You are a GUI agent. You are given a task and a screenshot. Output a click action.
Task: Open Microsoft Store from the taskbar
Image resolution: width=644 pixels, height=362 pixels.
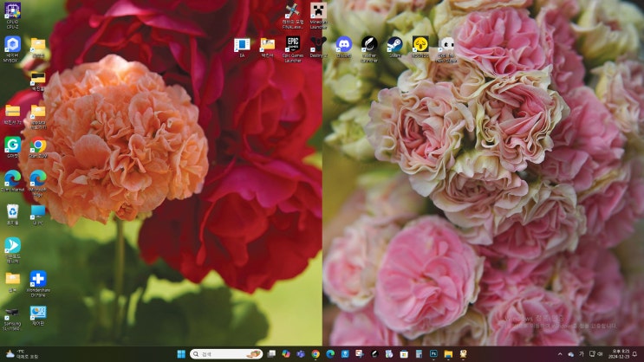pyautogui.click(x=404, y=354)
